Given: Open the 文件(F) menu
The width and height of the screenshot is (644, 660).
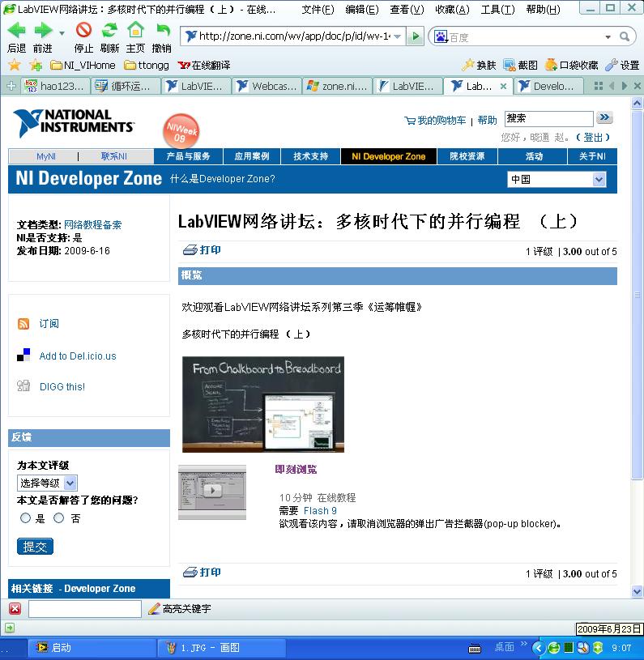Looking at the screenshot, I should [x=318, y=9].
